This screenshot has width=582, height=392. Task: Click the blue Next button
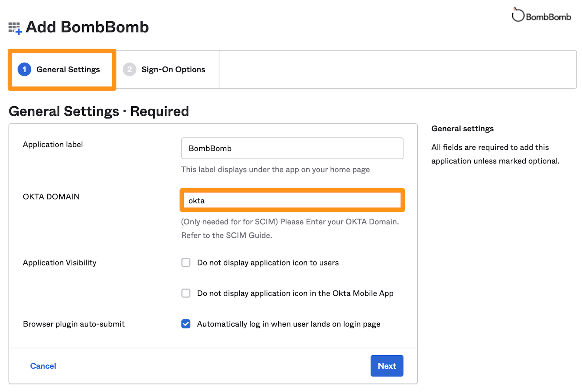[x=387, y=366]
